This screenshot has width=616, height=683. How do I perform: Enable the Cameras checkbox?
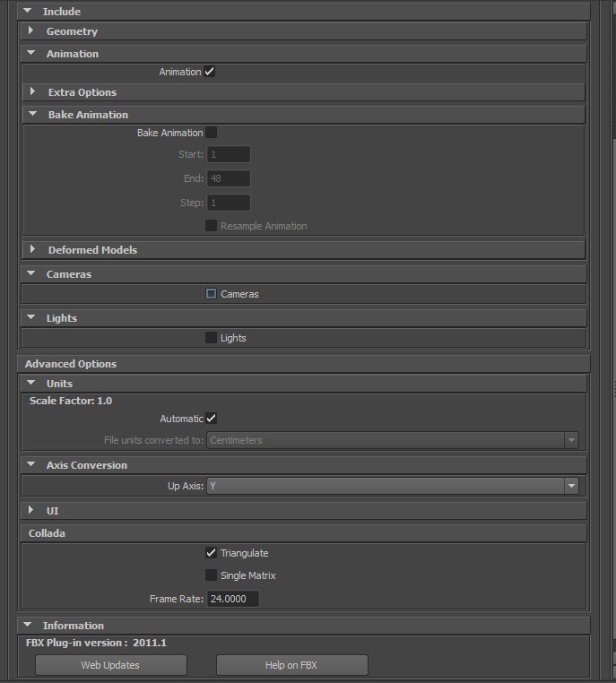tap(211, 294)
